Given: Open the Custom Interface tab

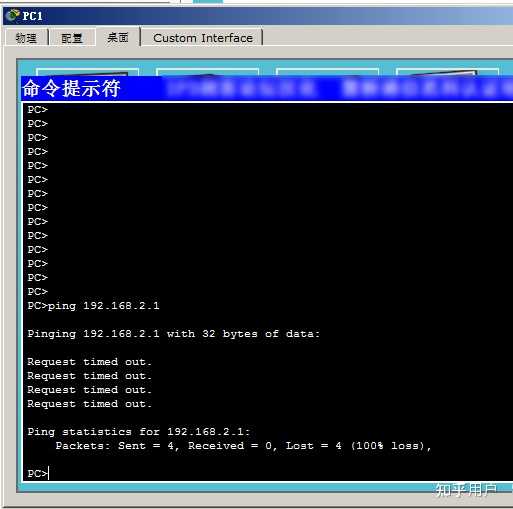Looking at the screenshot, I should coord(203,38).
